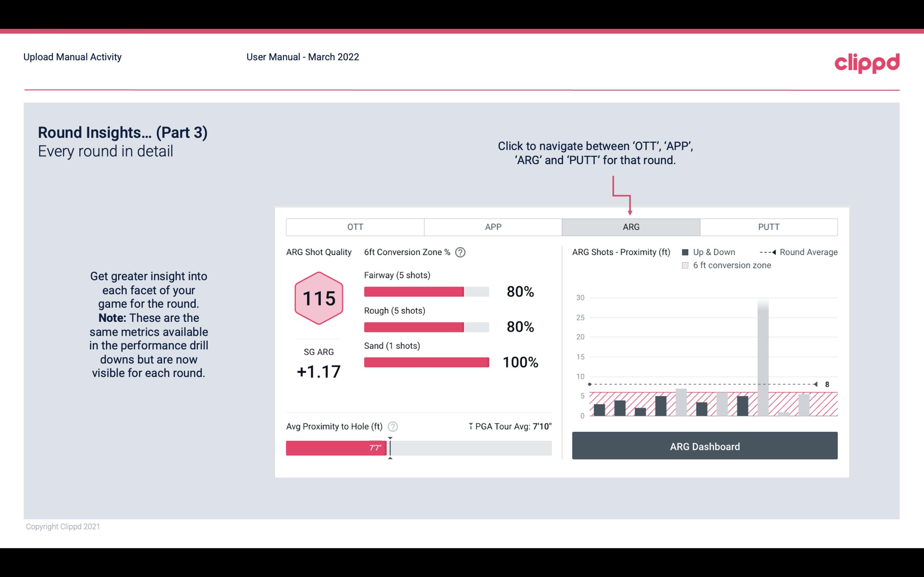Click the ARG tab to view metrics
The image size is (924, 577).
click(x=630, y=227)
